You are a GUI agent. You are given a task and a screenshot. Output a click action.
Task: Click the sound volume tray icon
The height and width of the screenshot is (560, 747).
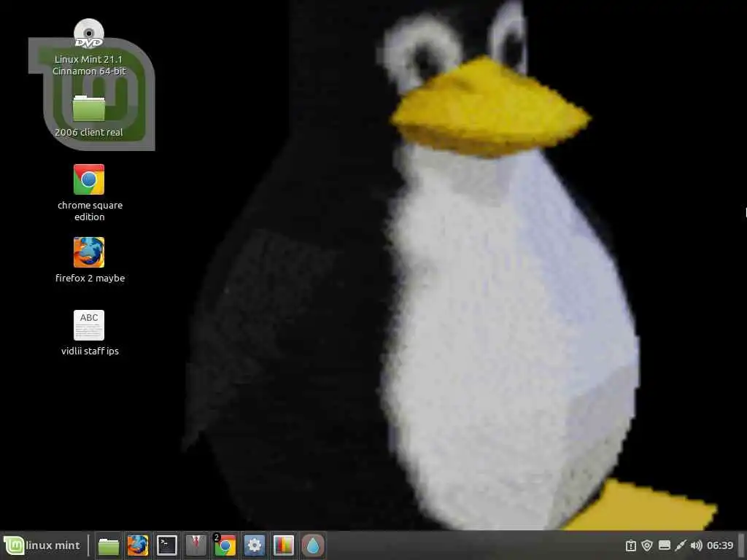(x=696, y=545)
